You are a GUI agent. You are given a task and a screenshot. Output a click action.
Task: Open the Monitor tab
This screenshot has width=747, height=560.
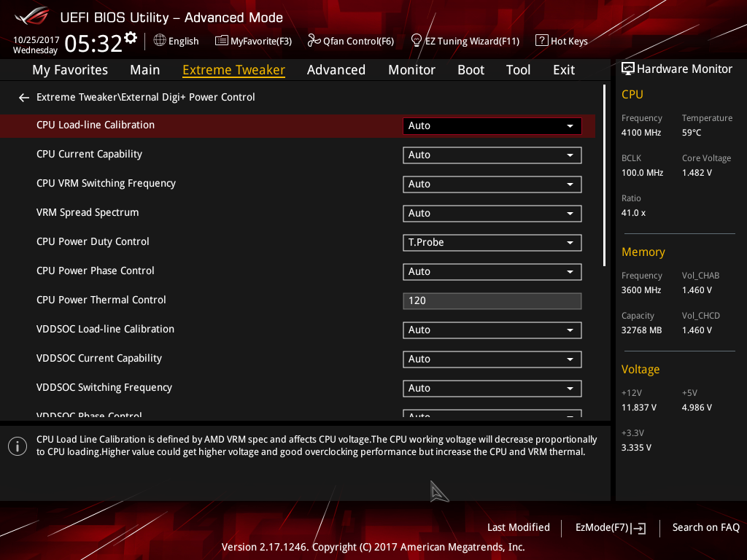[411, 70]
